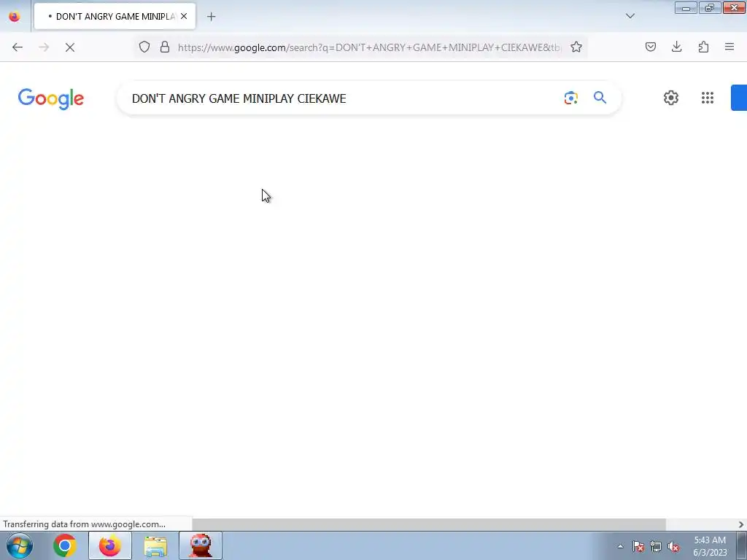Stop loading the page
747x560 pixels.
pyautogui.click(x=70, y=47)
